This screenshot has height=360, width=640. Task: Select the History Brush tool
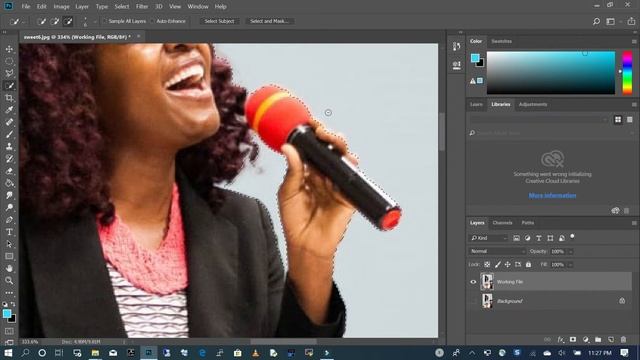tap(9, 159)
